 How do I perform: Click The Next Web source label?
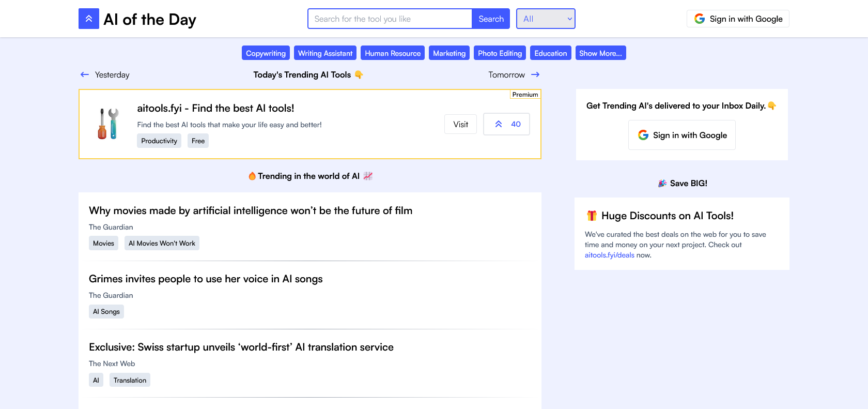pos(112,363)
